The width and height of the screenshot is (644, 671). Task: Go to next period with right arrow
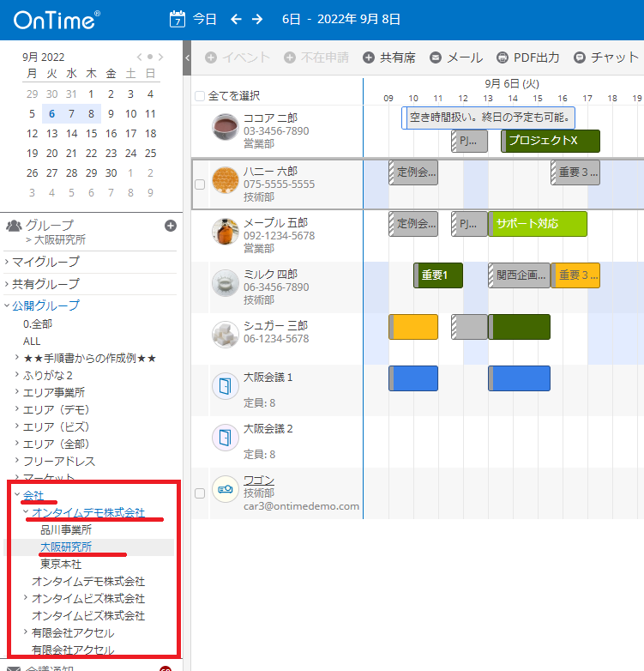click(x=257, y=19)
